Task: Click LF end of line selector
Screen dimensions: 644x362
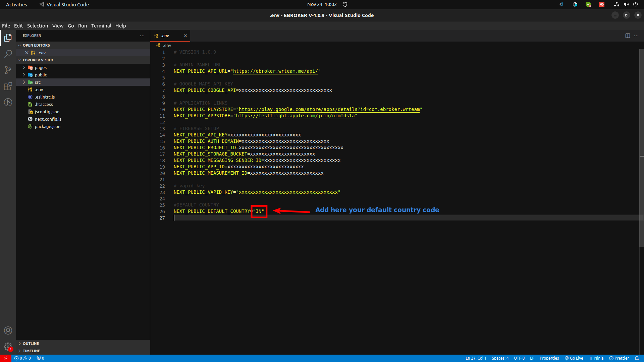Action: [532, 358]
